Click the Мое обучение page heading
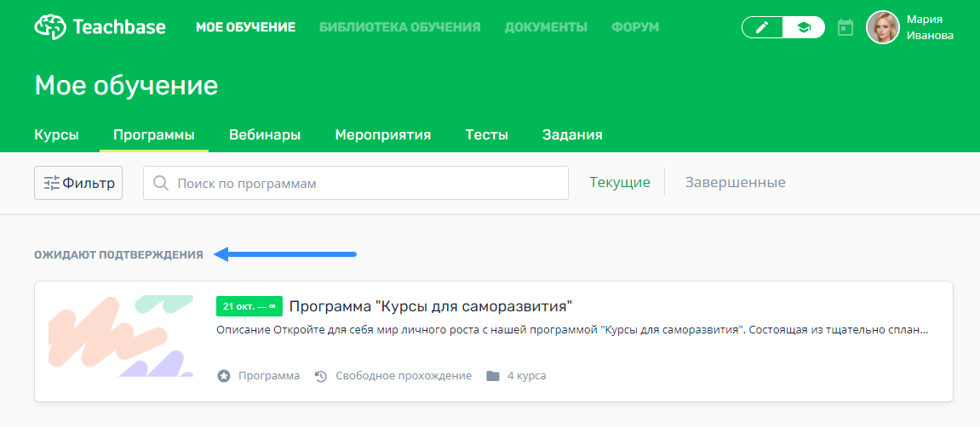Screen dimensions: 980x427 [x=126, y=86]
